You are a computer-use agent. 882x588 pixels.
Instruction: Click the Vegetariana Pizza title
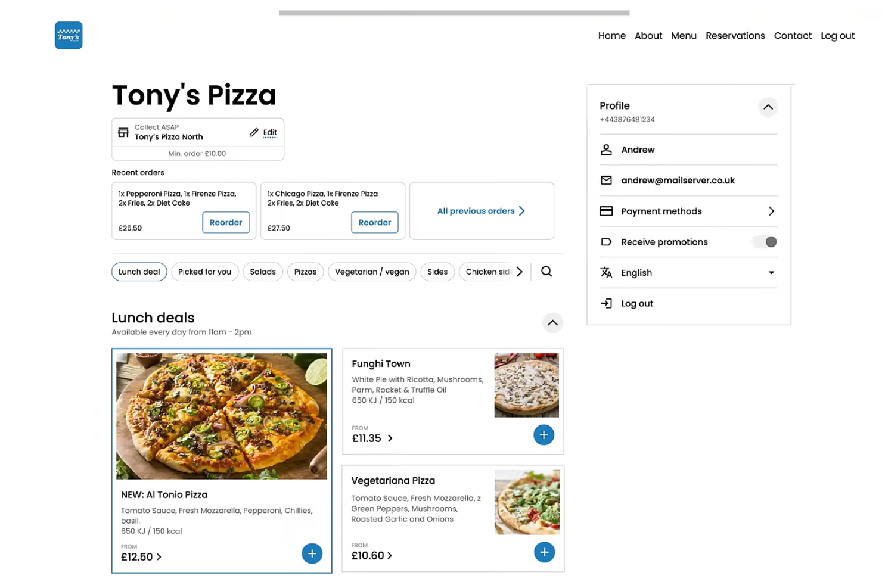click(393, 481)
